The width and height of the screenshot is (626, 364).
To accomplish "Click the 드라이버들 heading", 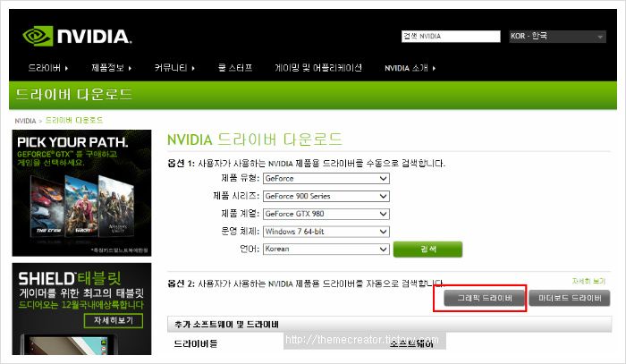I will coord(196,343).
